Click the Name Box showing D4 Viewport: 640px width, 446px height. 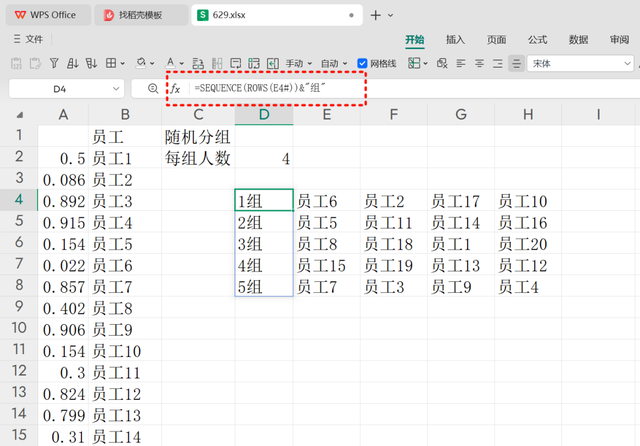pyautogui.click(x=60, y=89)
